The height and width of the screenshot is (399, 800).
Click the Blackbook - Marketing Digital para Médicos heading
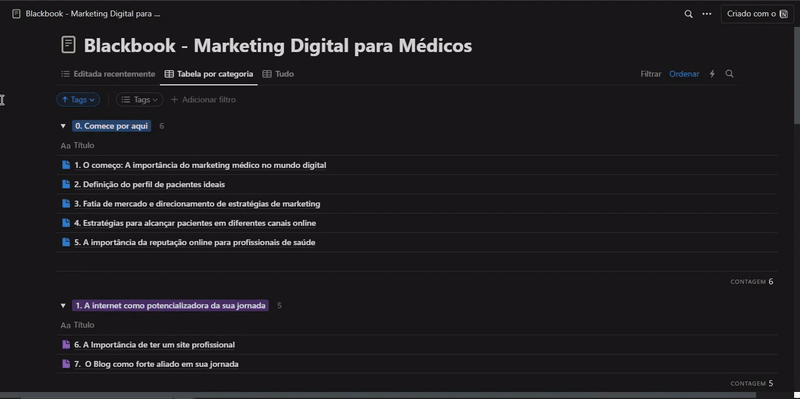(x=278, y=45)
